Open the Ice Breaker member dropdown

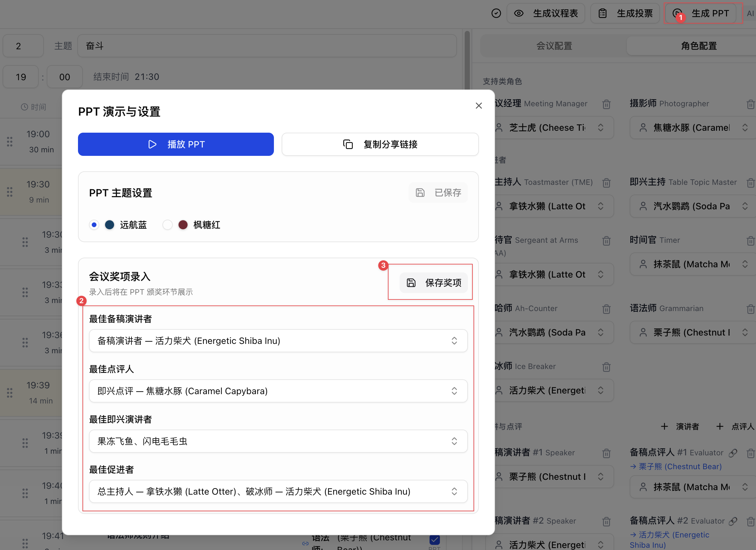point(554,390)
